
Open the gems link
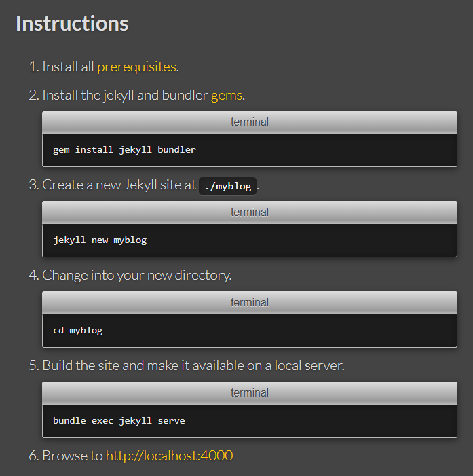(227, 96)
